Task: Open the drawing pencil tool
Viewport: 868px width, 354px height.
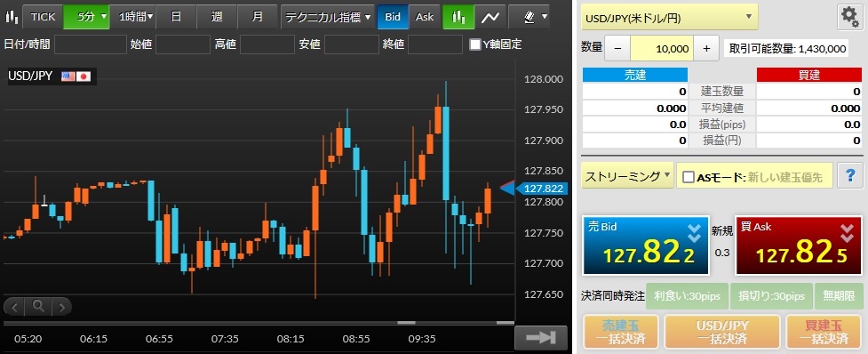Action: pyautogui.click(x=536, y=17)
